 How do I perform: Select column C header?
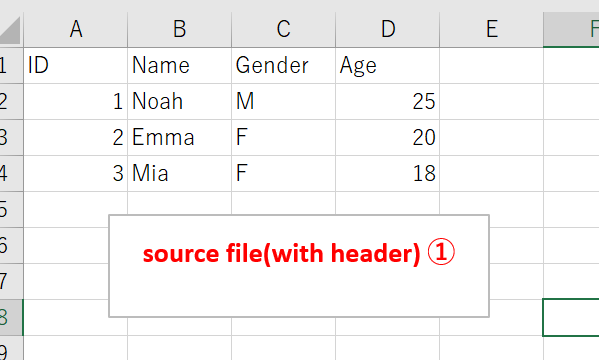283,29
